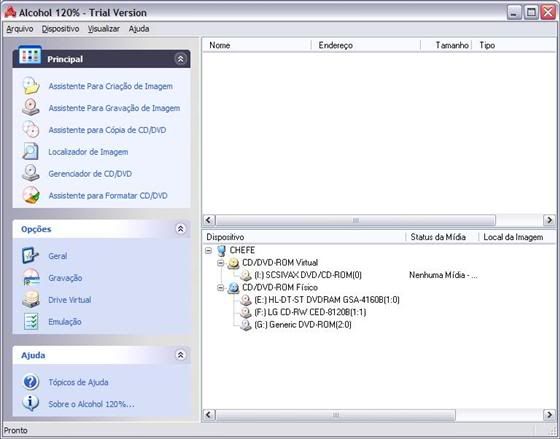The height and width of the screenshot is (439, 560).
Task: Click image list scrollbar left arrow
Action: coord(209,220)
